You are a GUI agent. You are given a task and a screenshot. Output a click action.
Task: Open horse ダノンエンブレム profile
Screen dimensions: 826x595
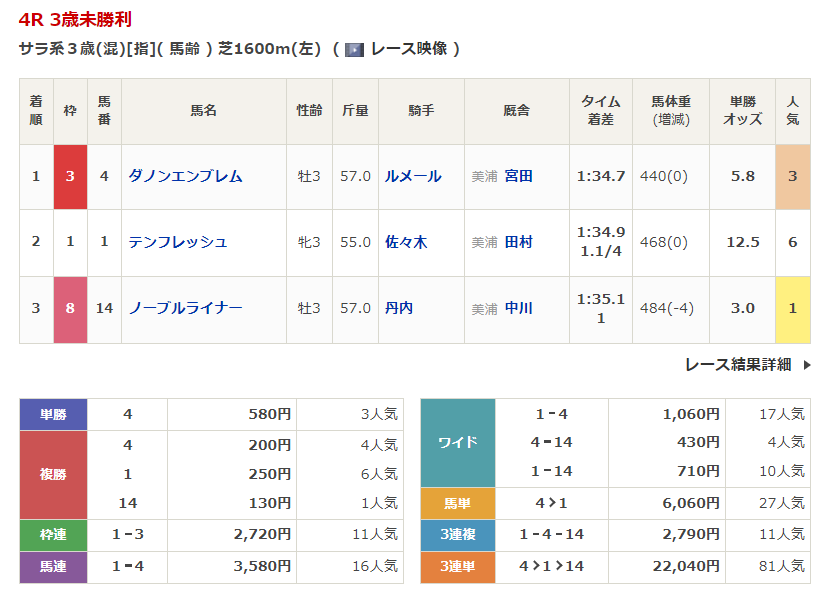tap(185, 176)
